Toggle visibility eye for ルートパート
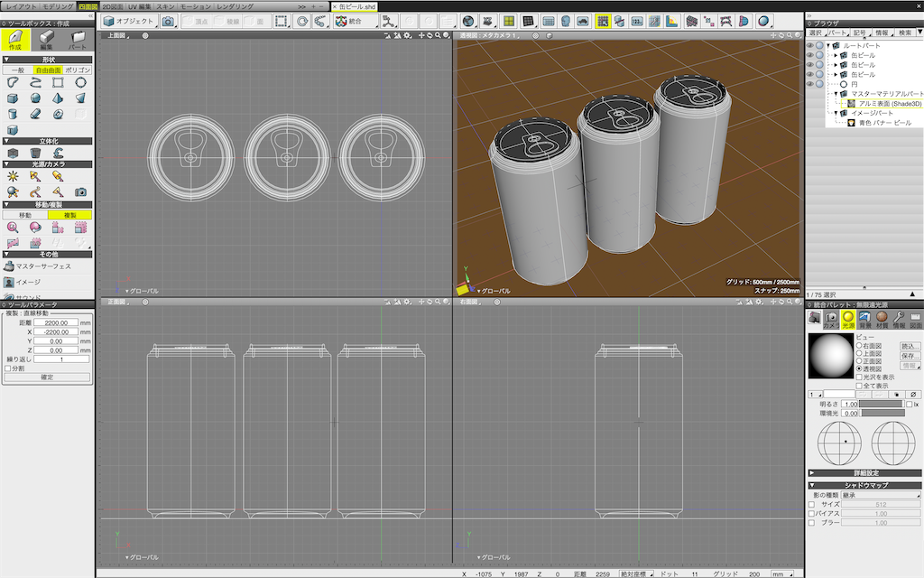 (x=810, y=45)
